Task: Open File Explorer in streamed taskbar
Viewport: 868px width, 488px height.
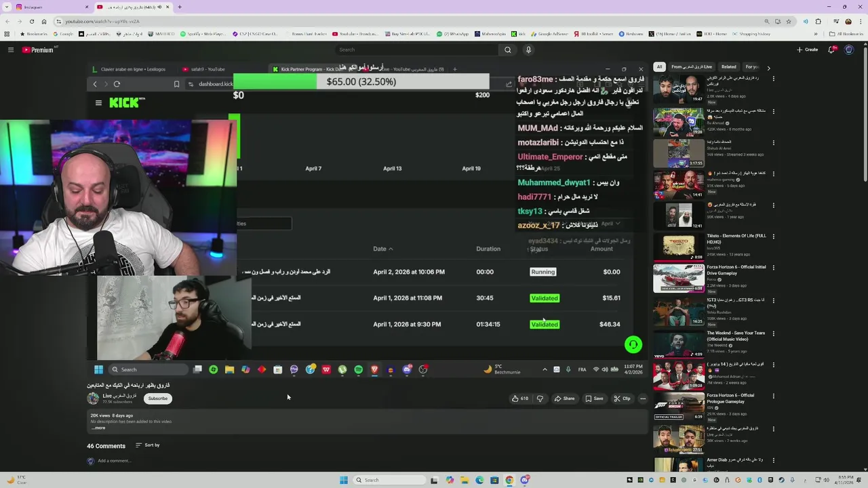Action: (x=229, y=369)
